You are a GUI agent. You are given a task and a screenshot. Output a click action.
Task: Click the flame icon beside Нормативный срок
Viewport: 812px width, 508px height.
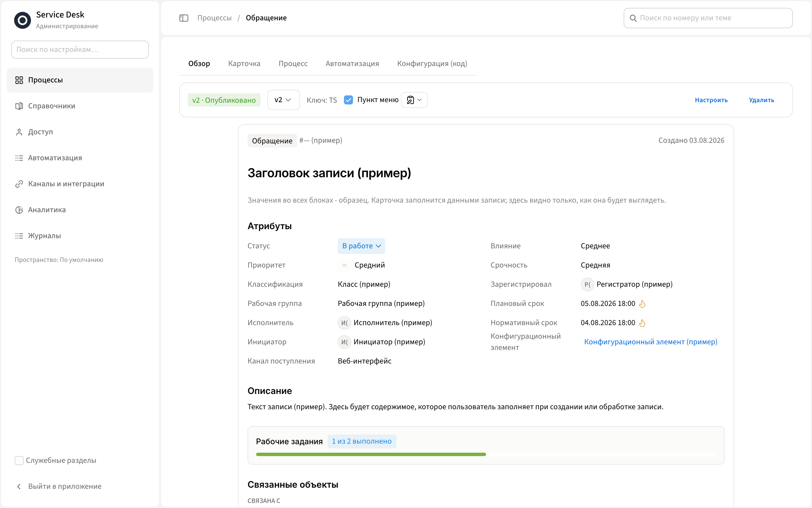point(642,323)
